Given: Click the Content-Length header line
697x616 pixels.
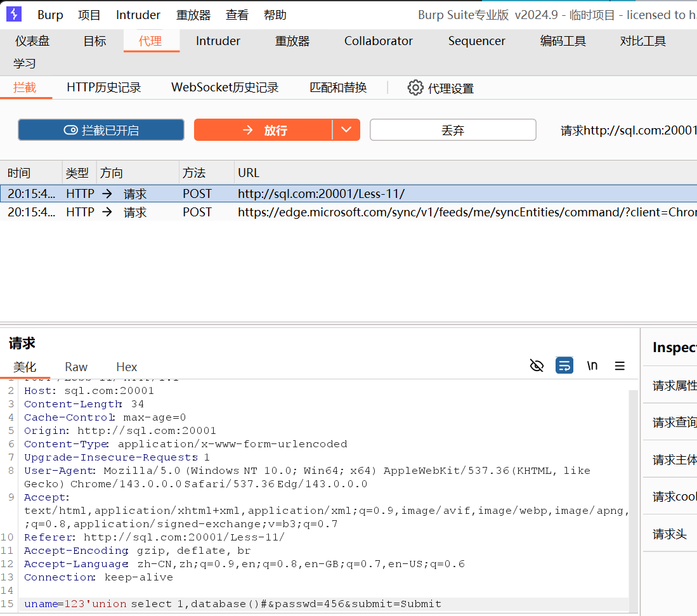Looking at the screenshot, I should point(84,404).
